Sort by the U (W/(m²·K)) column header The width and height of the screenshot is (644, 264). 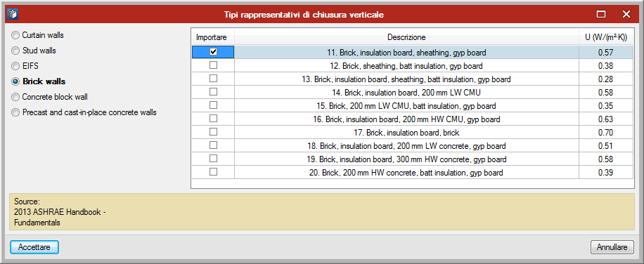click(606, 37)
